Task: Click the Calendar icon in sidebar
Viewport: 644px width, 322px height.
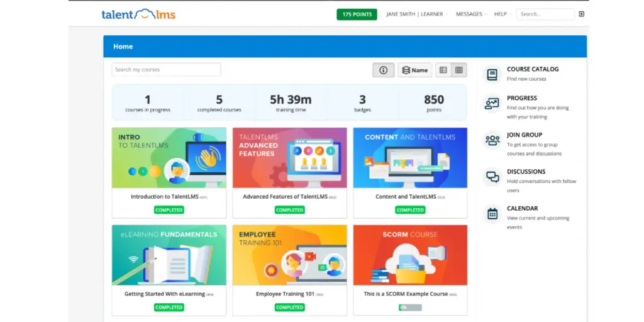Action: pos(492,214)
